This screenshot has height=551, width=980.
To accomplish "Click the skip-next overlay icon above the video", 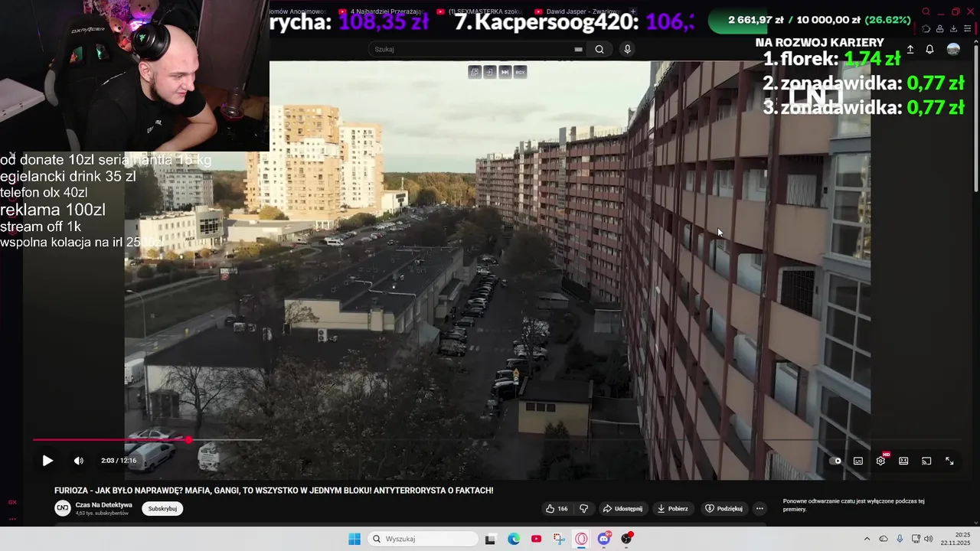I will pyautogui.click(x=505, y=72).
